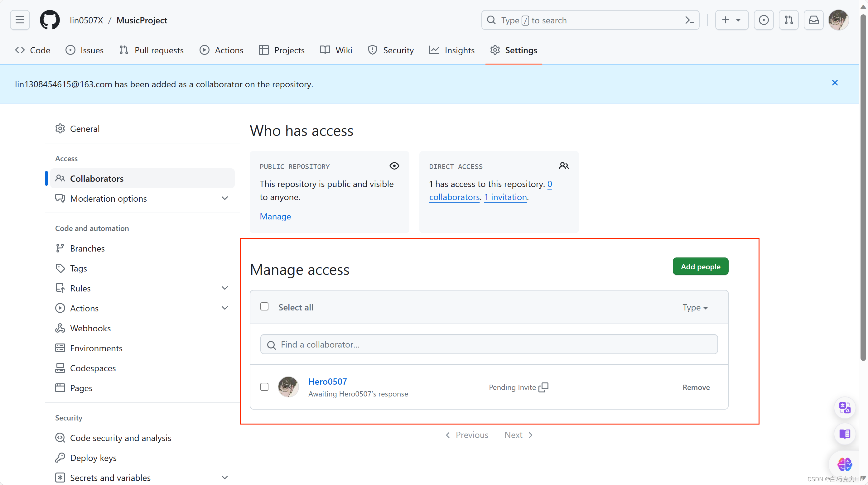This screenshot has width=868, height=485.
Task: Open the command palette icon
Action: [x=689, y=20]
